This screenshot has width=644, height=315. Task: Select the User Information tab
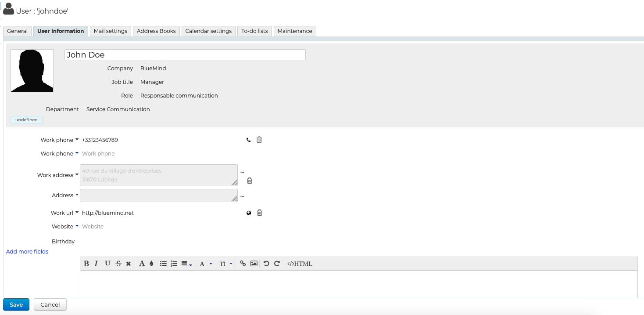tap(61, 31)
